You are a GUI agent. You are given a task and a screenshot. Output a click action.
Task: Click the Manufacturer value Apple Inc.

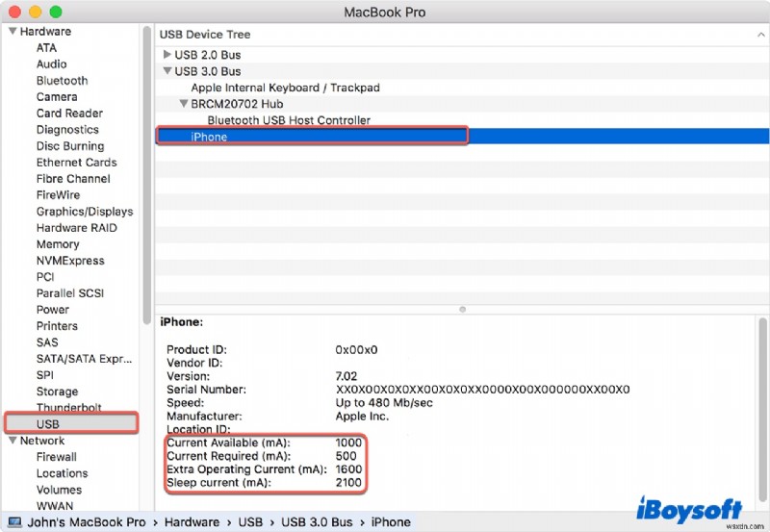tap(362, 417)
